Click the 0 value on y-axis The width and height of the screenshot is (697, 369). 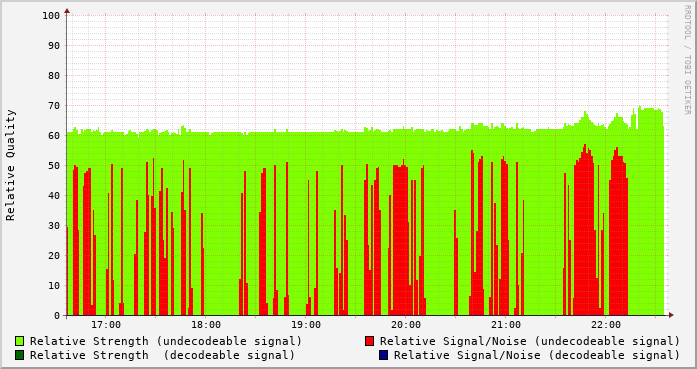click(x=57, y=316)
